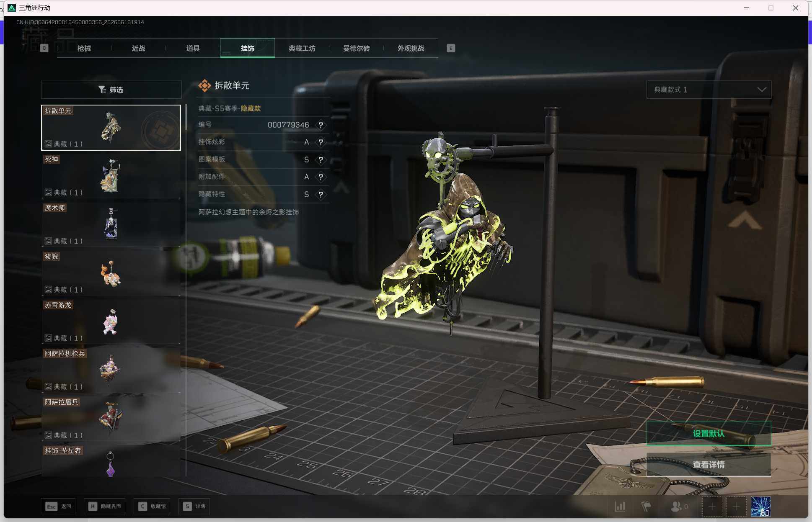Click the 附加配件 attribute label
812x522 pixels.
click(x=212, y=177)
